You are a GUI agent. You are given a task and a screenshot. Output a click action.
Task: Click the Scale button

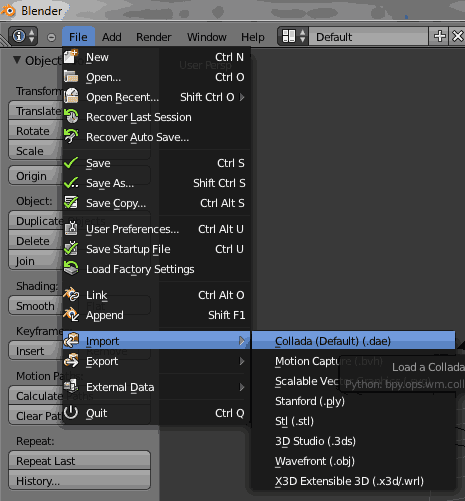point(36,151)
